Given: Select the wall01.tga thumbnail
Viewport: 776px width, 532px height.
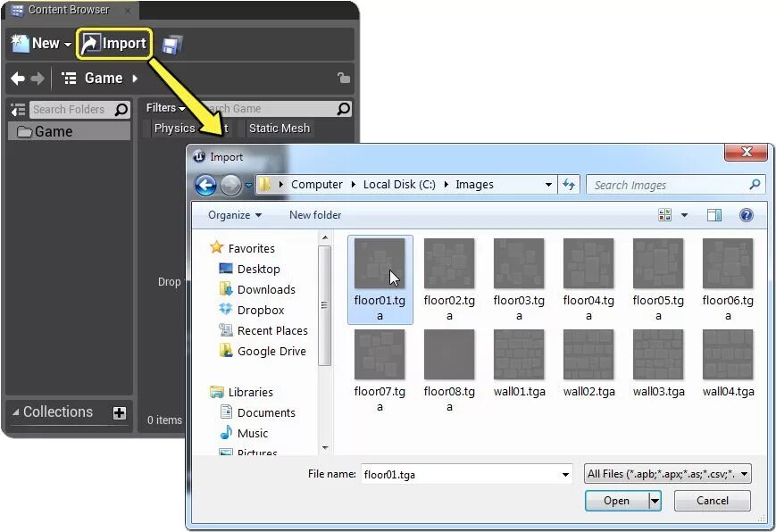Looking at the screenshot, I should point(519,354).
